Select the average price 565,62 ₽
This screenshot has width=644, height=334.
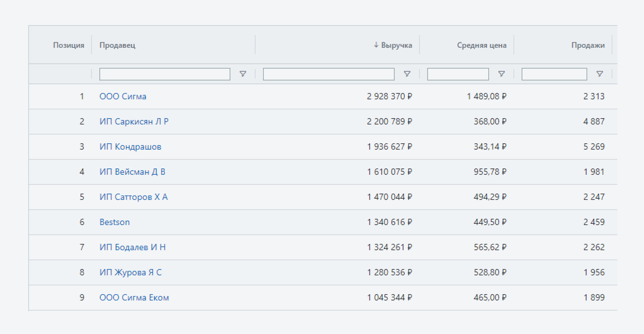[x=490, y=247]
